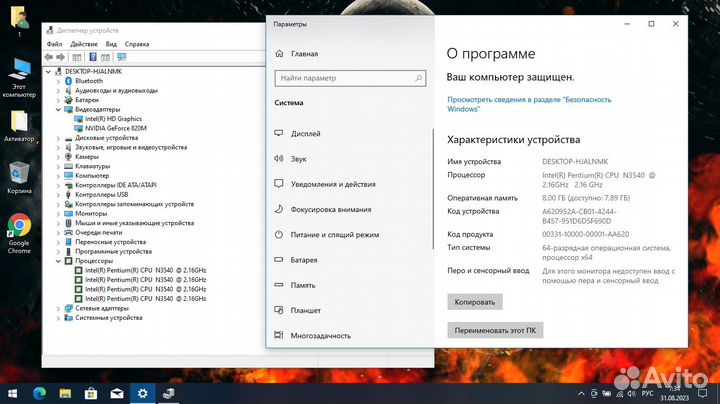Viewport: 720px width, 404px height.
Task: Select the Батареи tree item
Action: click(x=87, y=100)
